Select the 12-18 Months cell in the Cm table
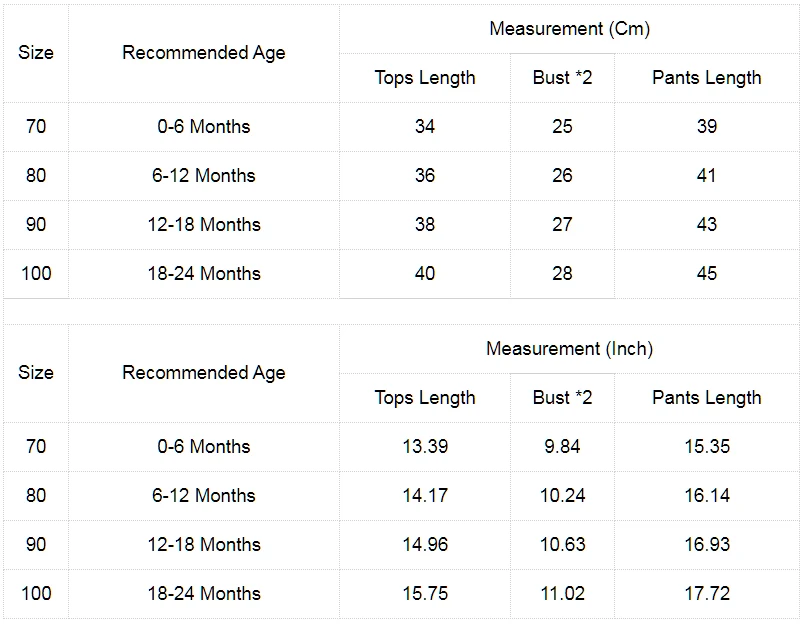Image resolution: width=806 pixels, height=624 pixels. coord(204,225)
